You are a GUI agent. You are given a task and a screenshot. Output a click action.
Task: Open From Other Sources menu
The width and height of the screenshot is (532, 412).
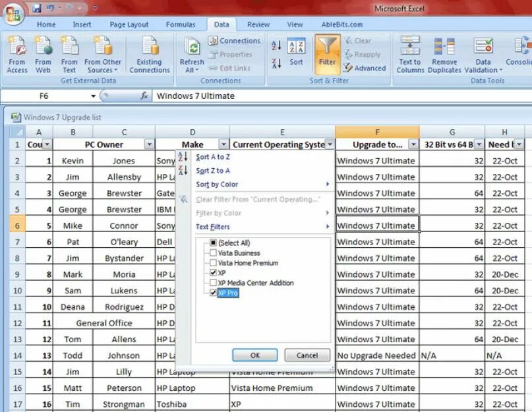(x=102, y=55)
